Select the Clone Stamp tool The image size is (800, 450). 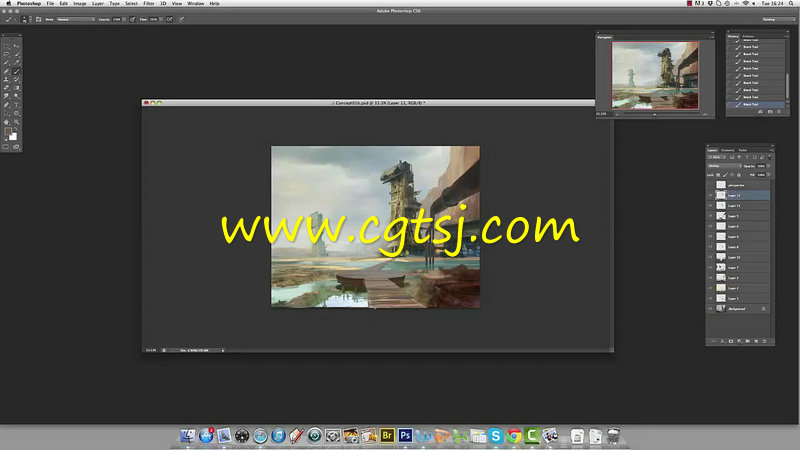(x=6, y=79)
